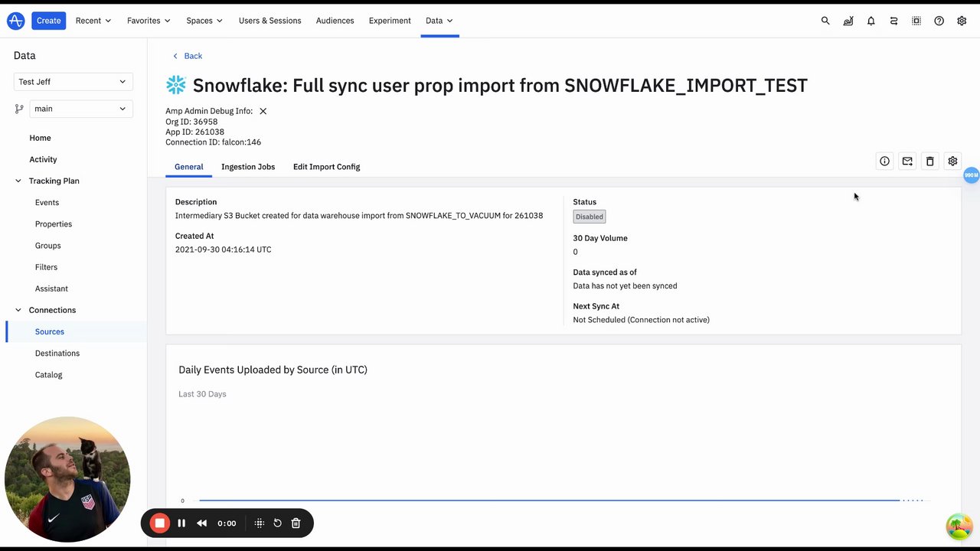This screenshot has height=551, width=980.
Task: Click the envelope forward icon
Action: [907, 161]
